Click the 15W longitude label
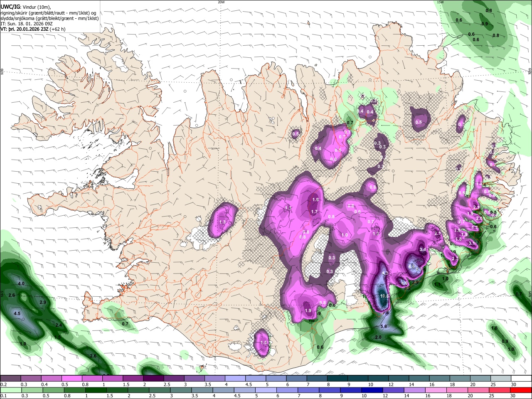This screenshot has width=532, height=399. 440,2
